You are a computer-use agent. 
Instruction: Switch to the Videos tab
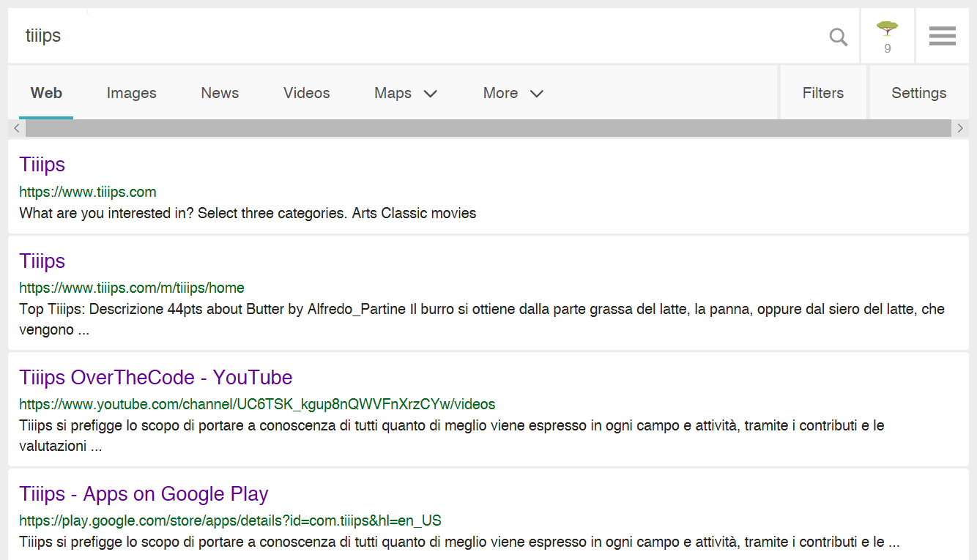[x=306, y=93]
